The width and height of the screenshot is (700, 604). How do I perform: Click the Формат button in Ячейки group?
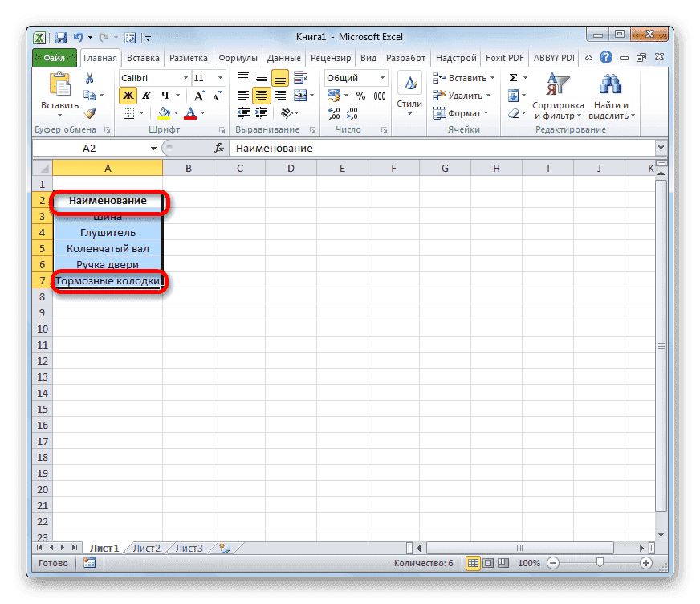click(x=466, y=112)
